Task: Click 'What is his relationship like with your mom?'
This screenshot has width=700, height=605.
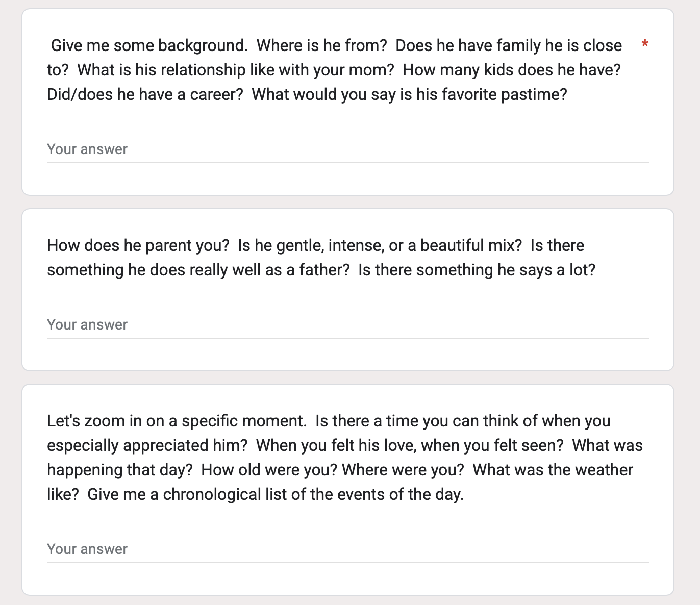Action: click(236, 70)
